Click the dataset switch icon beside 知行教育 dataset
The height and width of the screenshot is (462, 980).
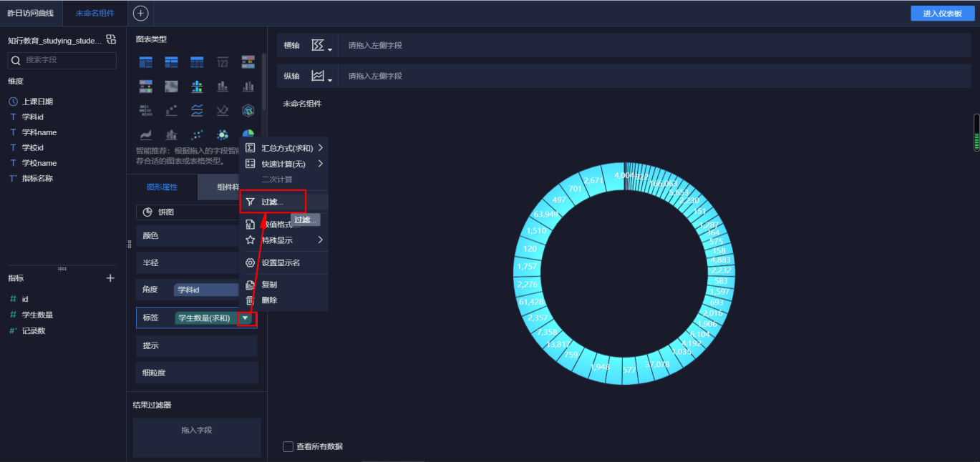110,41
